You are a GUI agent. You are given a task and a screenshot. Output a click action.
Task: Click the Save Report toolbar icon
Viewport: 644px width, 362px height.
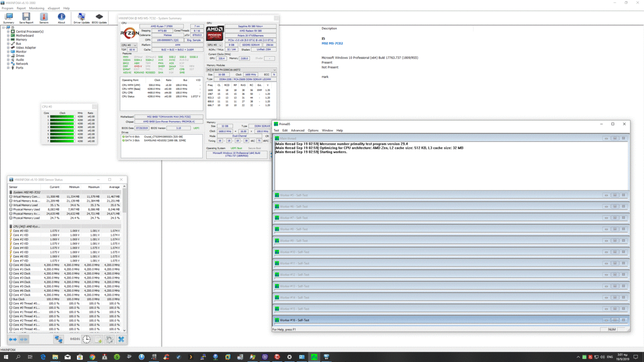tap(26, 18)
